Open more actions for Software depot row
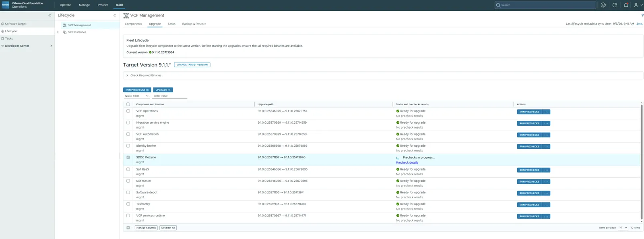Image resolution: width=644 pixels, height=239 pixels. (546, 193)
